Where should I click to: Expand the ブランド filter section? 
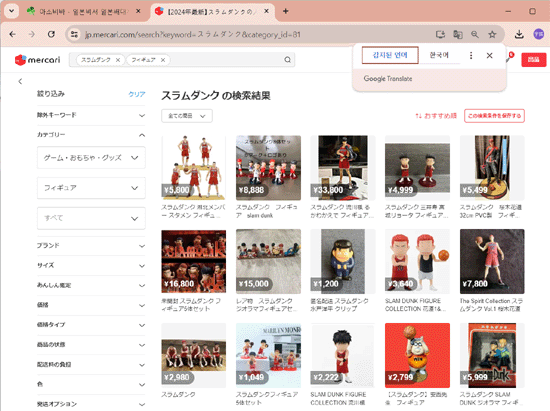91,245
